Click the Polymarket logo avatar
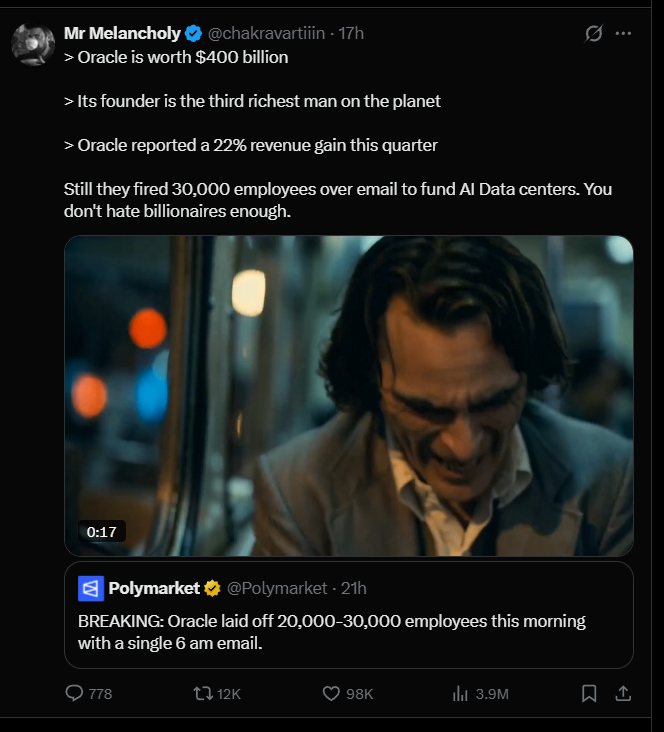This screenshot has height=732, width=664. coord(91,588)
